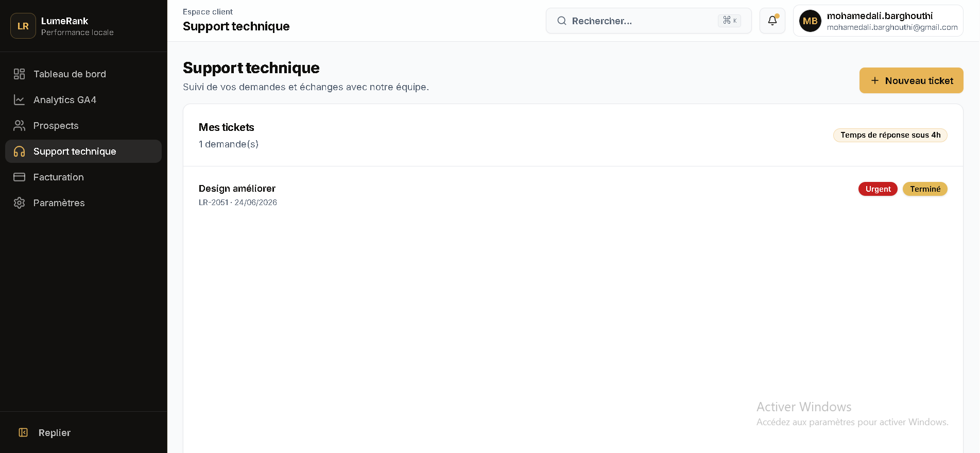980x453 pixels.
Task: Click mohamedali.barghouthi@gmail.com email text
Action: [892, 27]
